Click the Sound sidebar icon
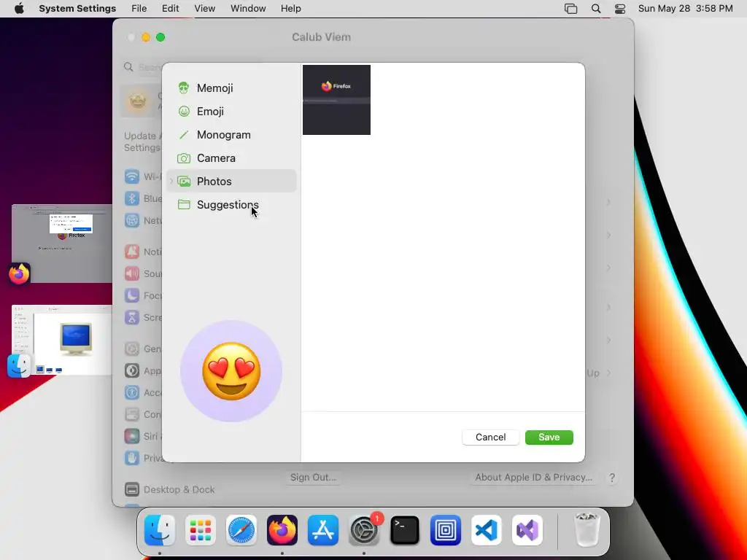Image resolution: width=747 pixels, height=560 pixels. (132, 274)
